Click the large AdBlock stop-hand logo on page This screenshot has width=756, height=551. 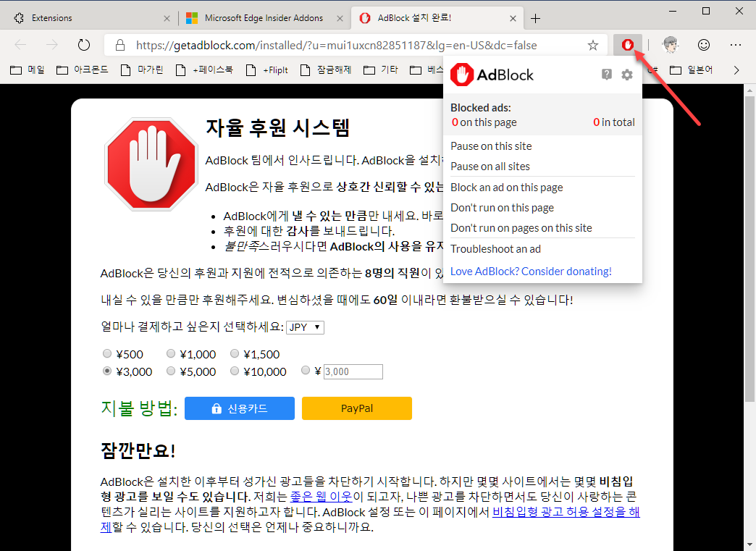[151, 164]
